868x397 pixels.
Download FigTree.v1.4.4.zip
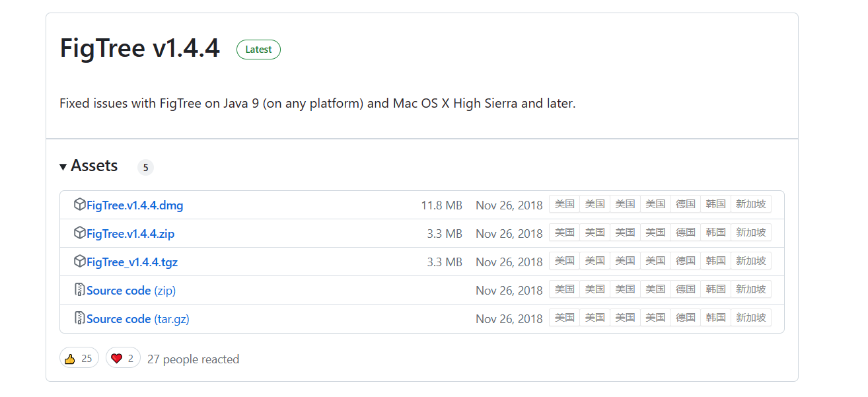[x=131, y=234]
